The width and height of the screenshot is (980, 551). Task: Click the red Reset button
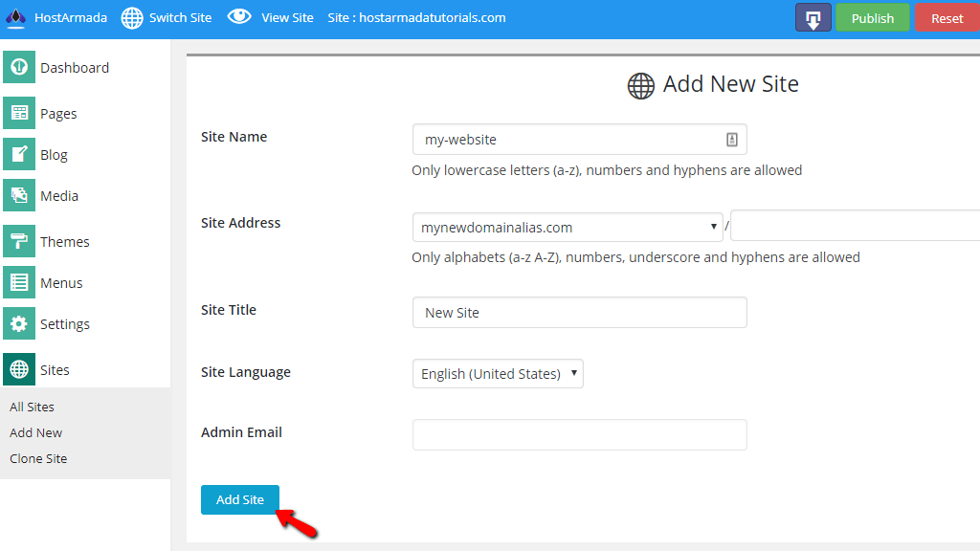tap(947, 18)
